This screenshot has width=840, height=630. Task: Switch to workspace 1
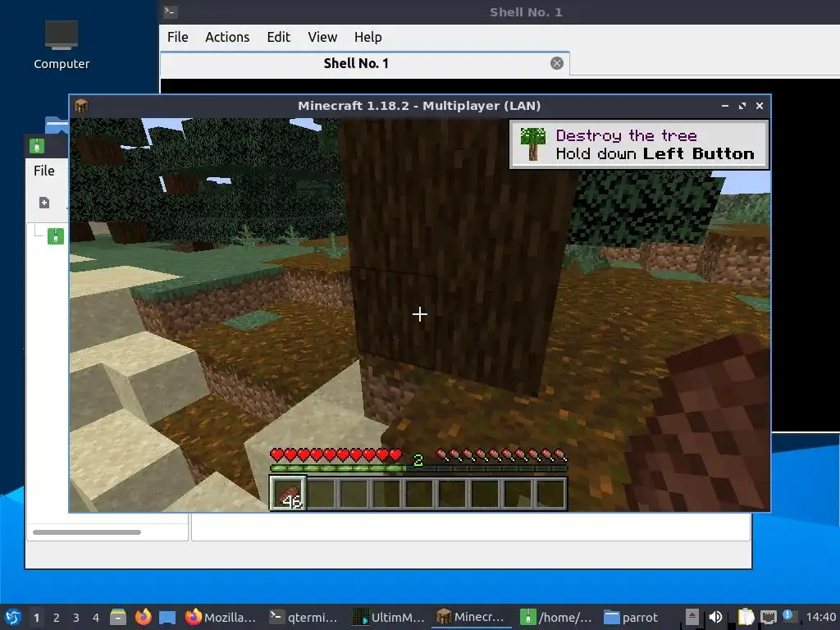tap(36, 618)
